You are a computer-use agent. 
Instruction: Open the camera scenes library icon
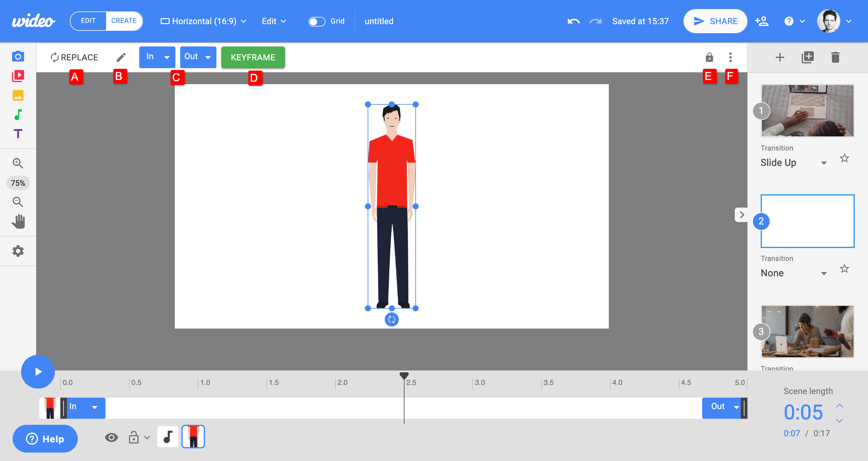tap(18, 56)
